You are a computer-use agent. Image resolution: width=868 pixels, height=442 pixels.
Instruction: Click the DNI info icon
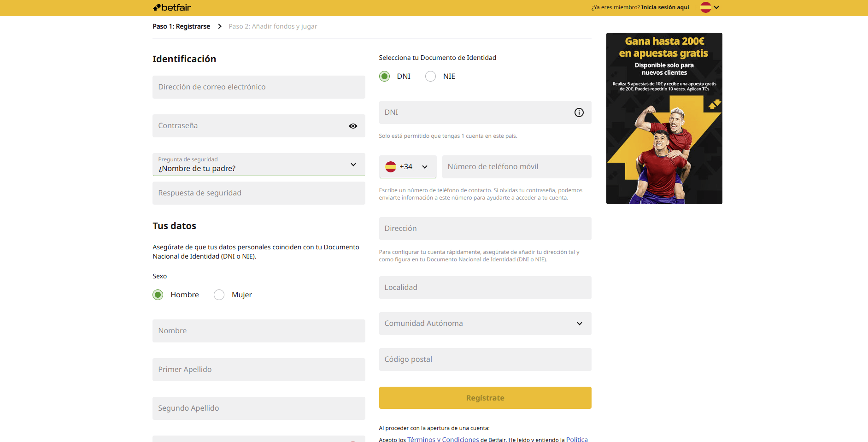coord(579,112)
